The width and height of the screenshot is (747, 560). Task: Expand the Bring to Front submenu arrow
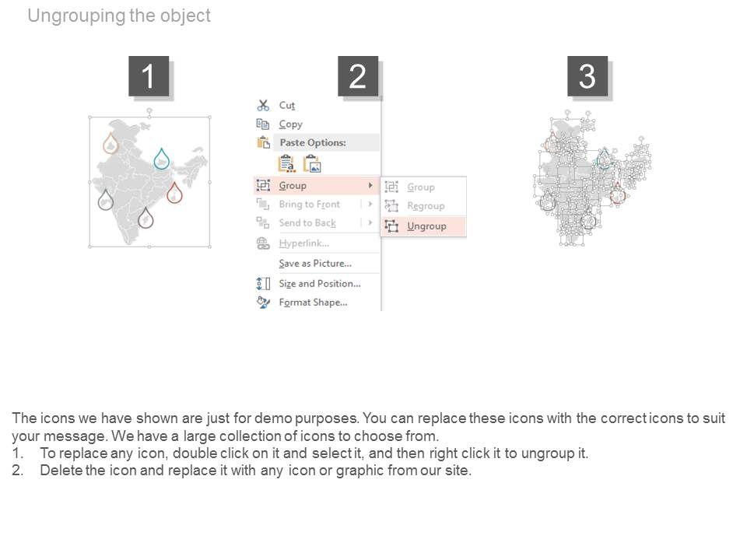(370, 205)
